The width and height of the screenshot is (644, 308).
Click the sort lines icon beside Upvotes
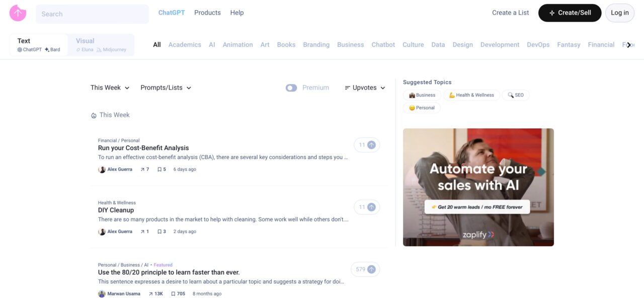click(x=347, y=88)
